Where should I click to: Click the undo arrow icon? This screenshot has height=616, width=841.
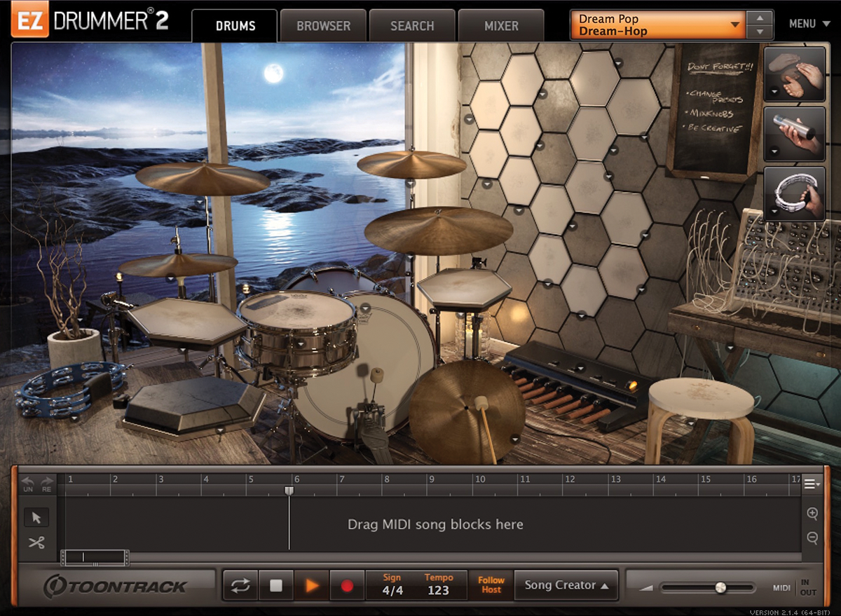pos(28,484)
